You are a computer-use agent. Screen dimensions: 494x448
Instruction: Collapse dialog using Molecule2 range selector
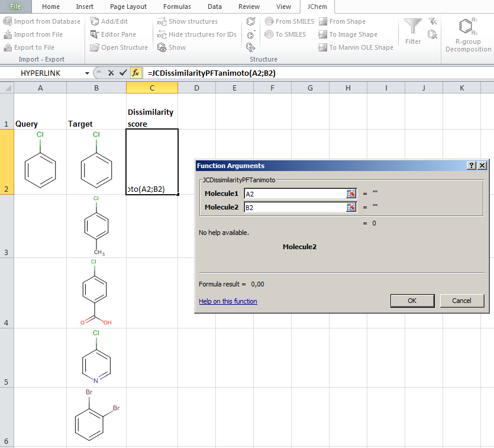[351, 207]
